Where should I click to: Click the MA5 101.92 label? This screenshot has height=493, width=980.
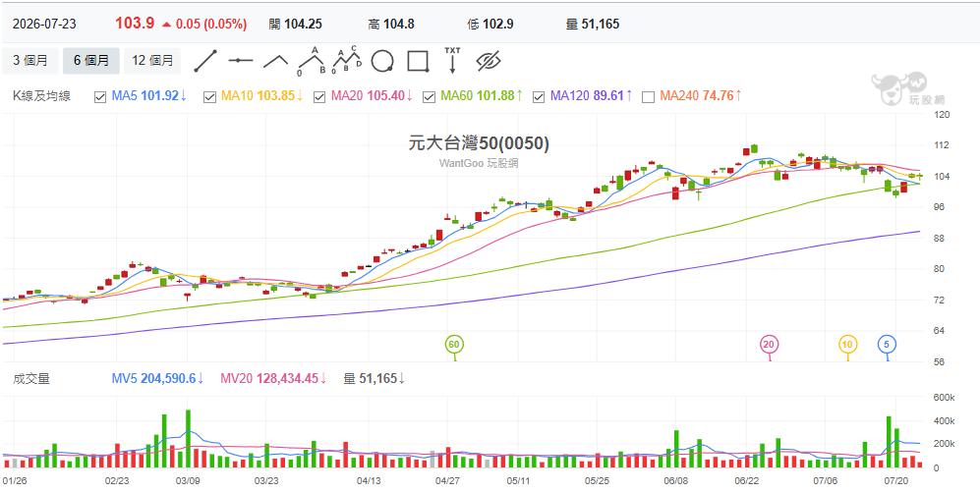[149, 96]
